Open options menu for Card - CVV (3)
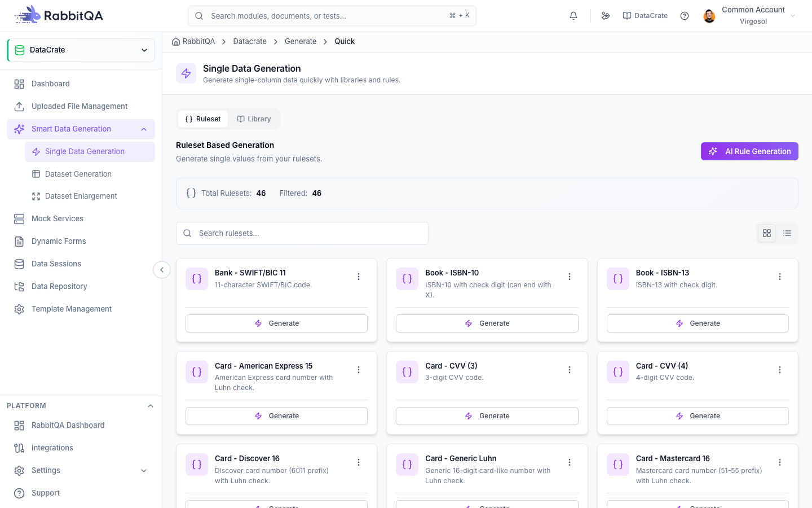 [x=570, y=370]
